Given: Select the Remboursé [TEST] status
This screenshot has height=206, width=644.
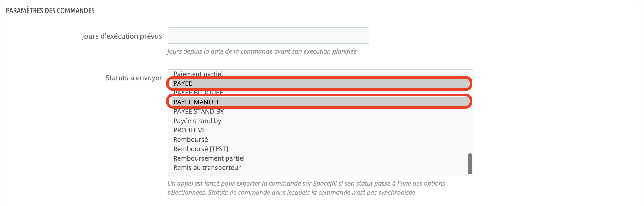Looking at the screenshot, I should (x=201, y=149).
